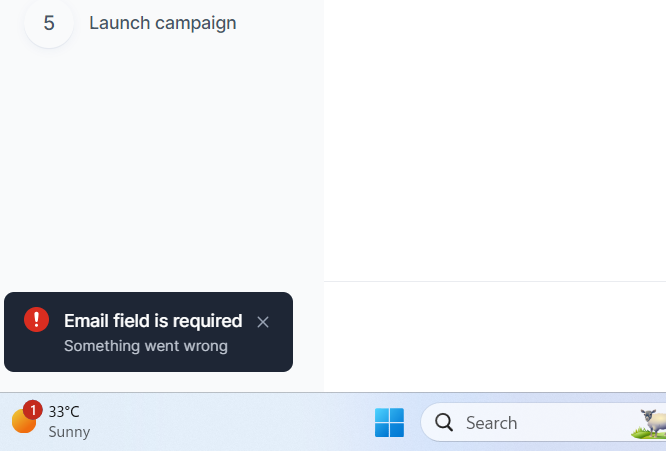Click the horizontal divider above the footer
666x451 pixels.
pos(495,282)
